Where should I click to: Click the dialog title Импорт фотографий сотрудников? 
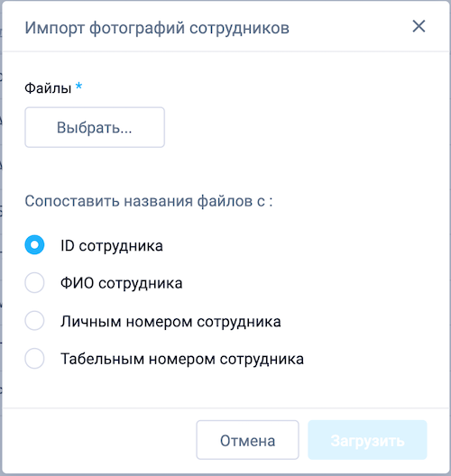coord(157,28)
